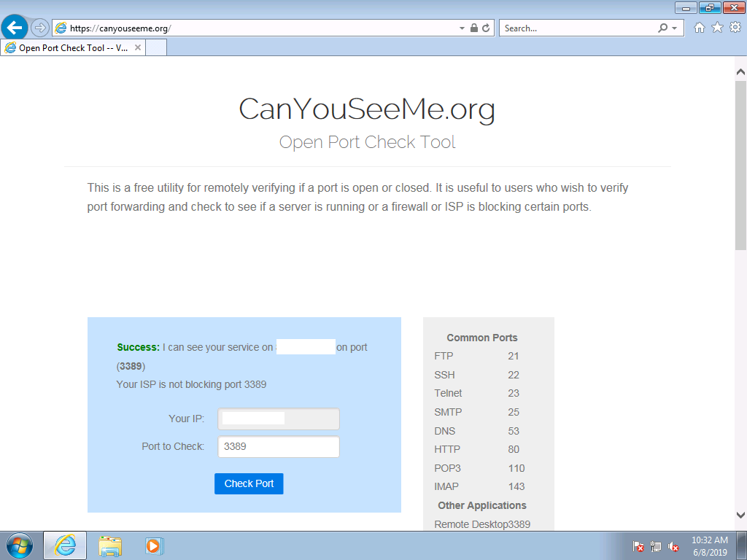Launch Windows Media Player from taskbar
Screen dimensions: 747x560
tap(155, 545)
